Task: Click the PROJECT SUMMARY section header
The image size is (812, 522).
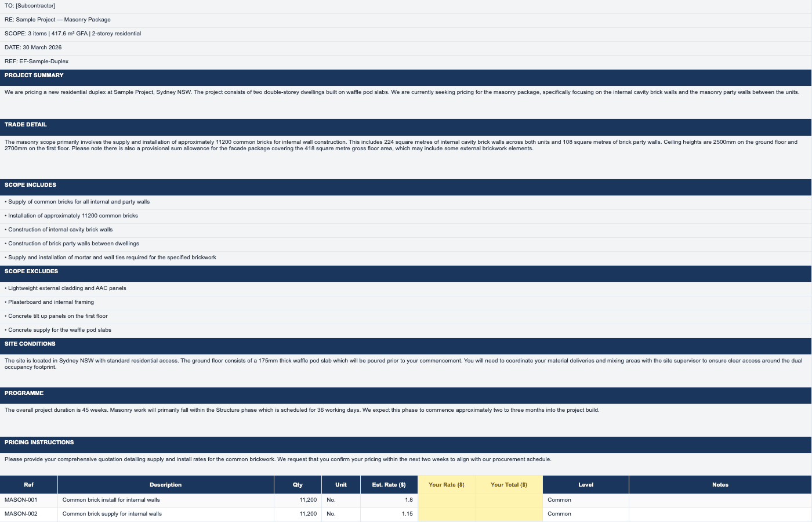Action: coord(34,75)
